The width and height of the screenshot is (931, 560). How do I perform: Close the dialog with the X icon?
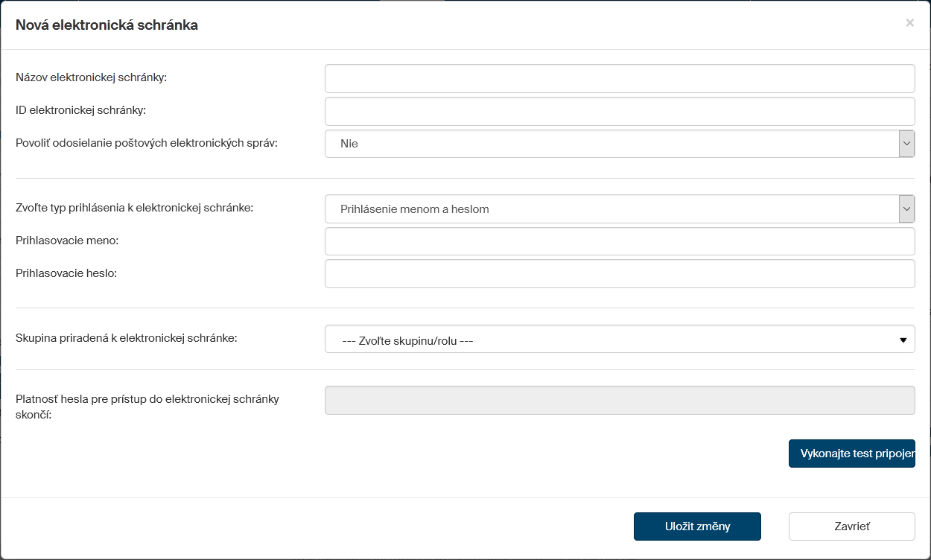909,23
